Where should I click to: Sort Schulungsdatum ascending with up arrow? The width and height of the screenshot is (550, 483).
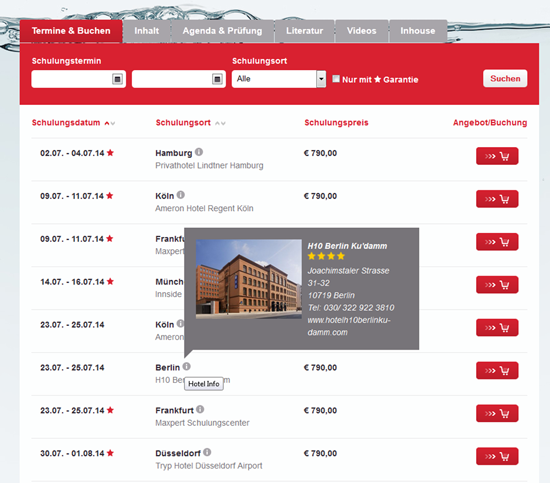[x=107, y=123]
